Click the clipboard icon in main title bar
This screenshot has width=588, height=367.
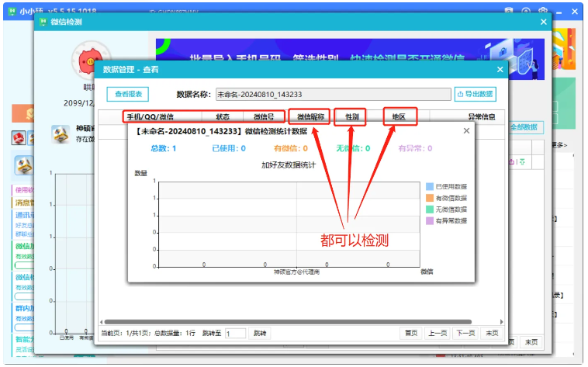[x=509, y=11]
